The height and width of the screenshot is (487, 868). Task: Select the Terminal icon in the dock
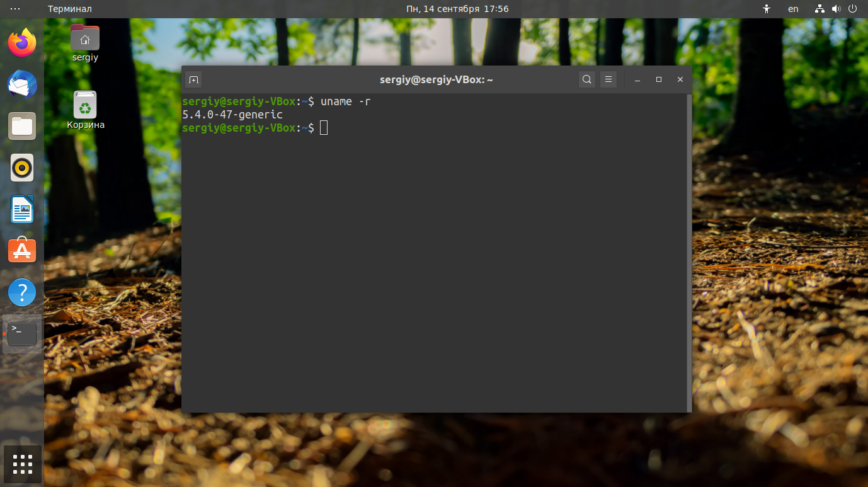[22, 334]
